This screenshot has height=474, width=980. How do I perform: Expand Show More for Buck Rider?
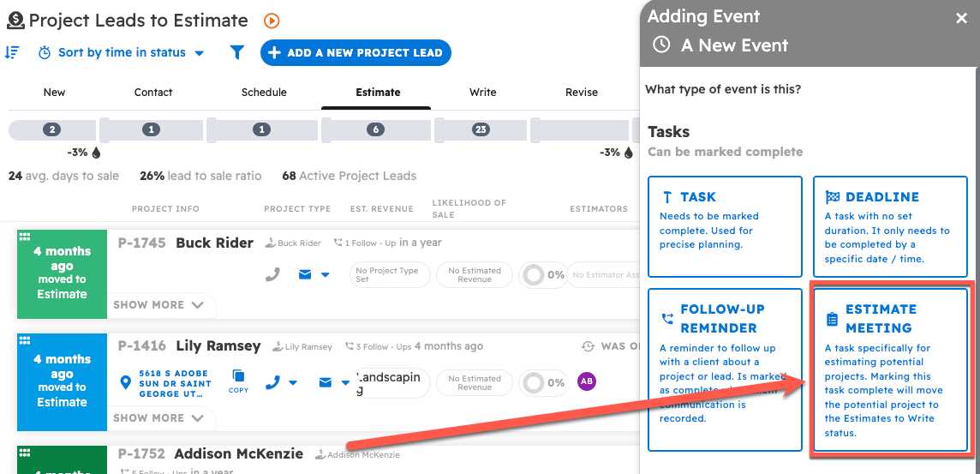158,304
